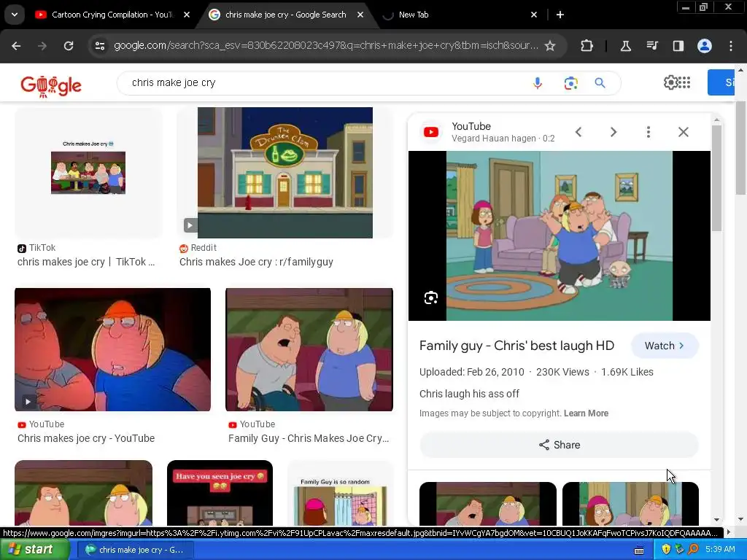Toggle the browser side panel
Image resolution: width=747 pixels, height=560 pixels.
[678, 46]
